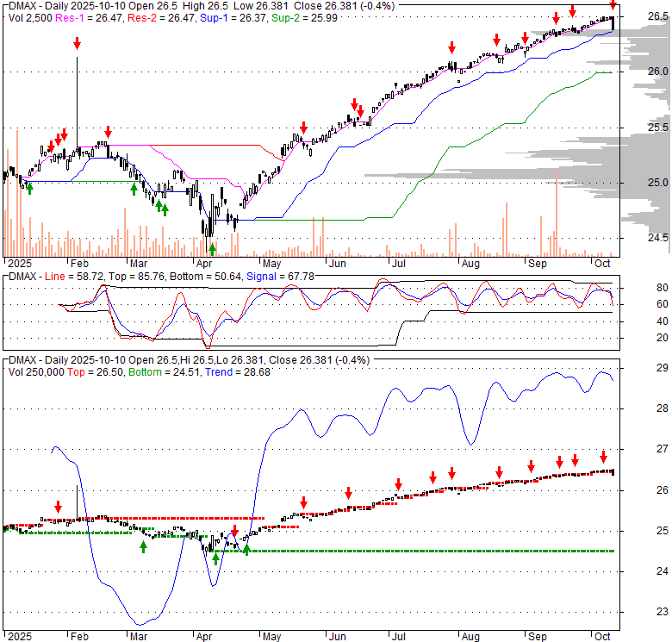The width and height of the screenshot is (672, 642).
Task: Click the tall mid-September volume bar in the top chart
Action: coord(557,214)
